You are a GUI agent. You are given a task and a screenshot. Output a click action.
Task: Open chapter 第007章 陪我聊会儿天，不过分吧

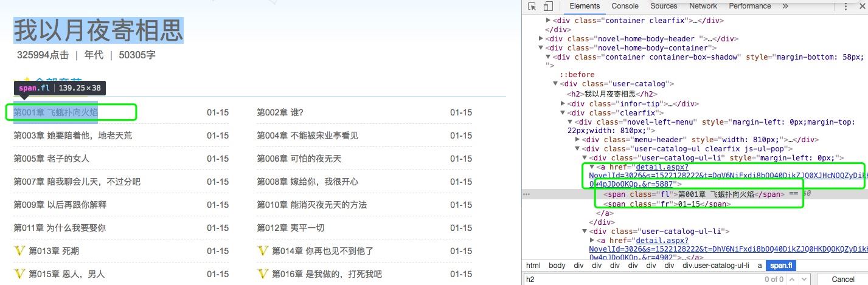(77, 182)
